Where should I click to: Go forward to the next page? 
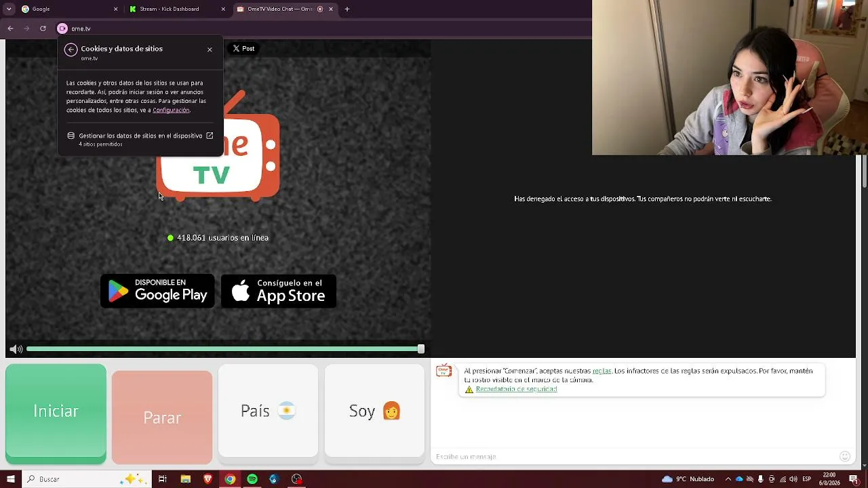coord(26,28)
